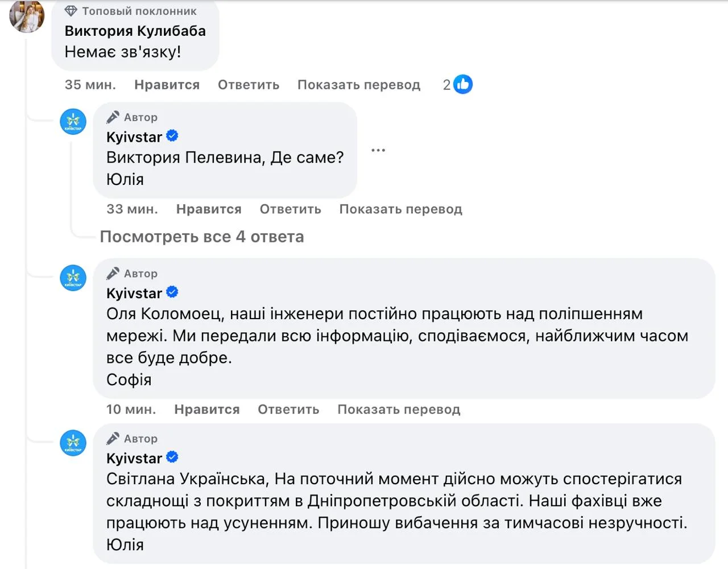Toggle Нравится on the 10 мин. reply
The image size is (728, 569).
[207, 410]
